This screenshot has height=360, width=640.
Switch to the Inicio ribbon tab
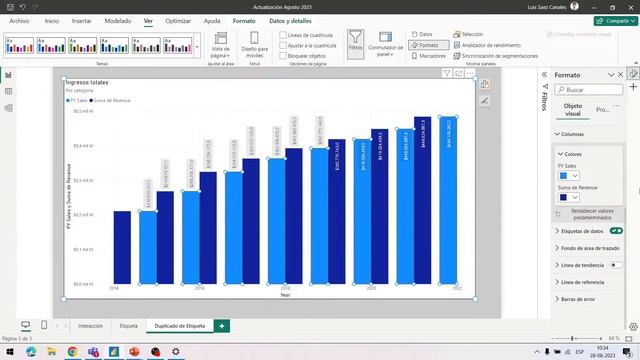(52, 21)
